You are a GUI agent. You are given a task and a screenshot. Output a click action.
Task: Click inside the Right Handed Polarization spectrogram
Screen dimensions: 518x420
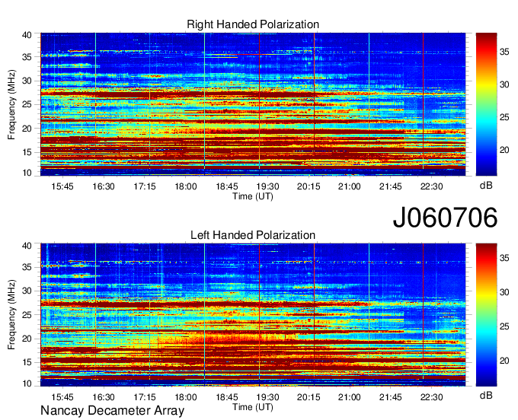pos(253,104)
